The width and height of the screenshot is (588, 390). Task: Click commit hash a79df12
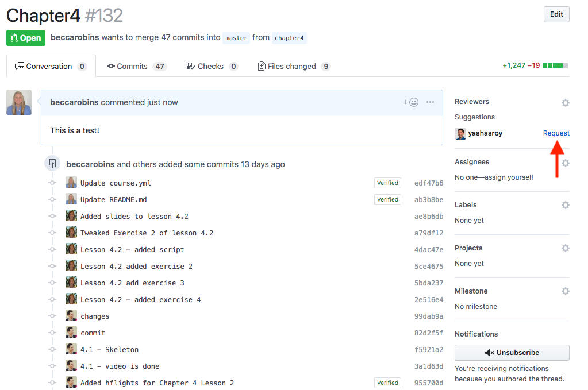[x=429, y=233]
